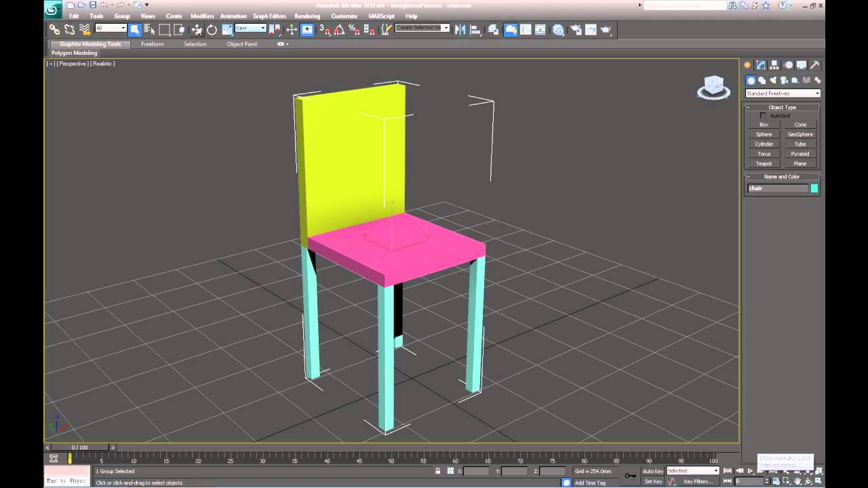Screen dimensions: 868x488
Task: Open the Schematic View icon
Action: [540, 29]
